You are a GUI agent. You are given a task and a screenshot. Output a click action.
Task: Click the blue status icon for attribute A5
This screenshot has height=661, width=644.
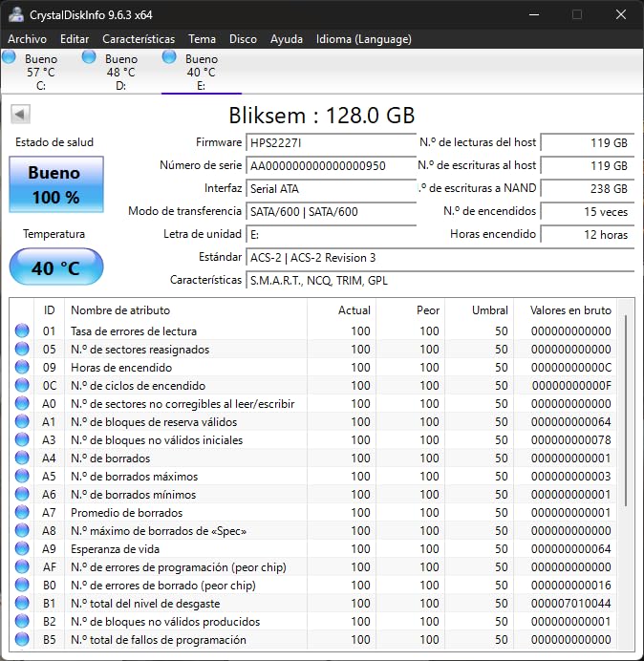pos(22,476)
